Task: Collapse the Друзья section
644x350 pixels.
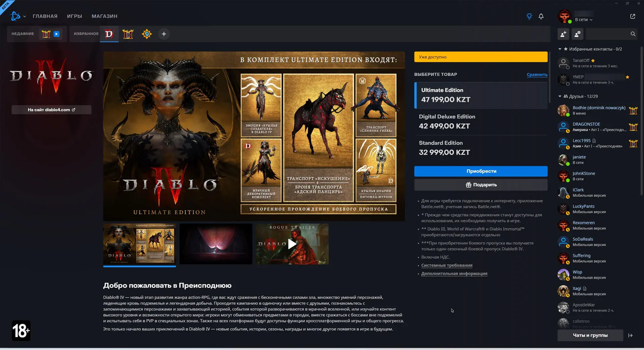Action: pos(560,96)
